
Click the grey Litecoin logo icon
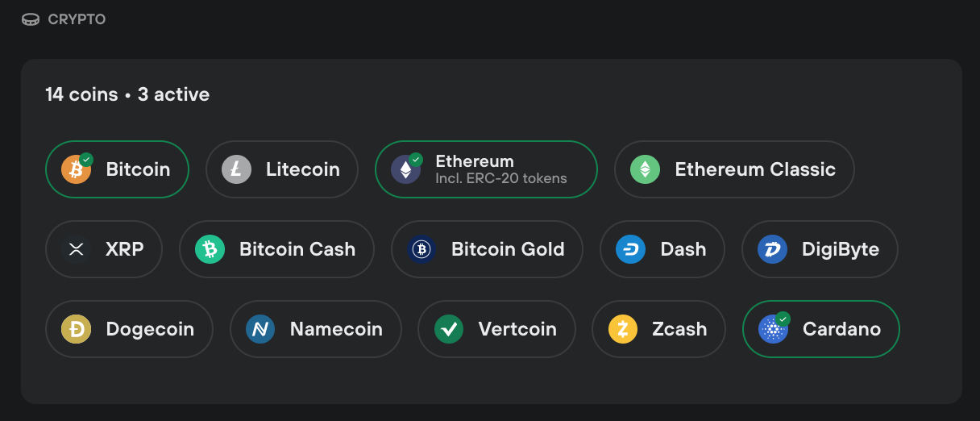[236, 169]
